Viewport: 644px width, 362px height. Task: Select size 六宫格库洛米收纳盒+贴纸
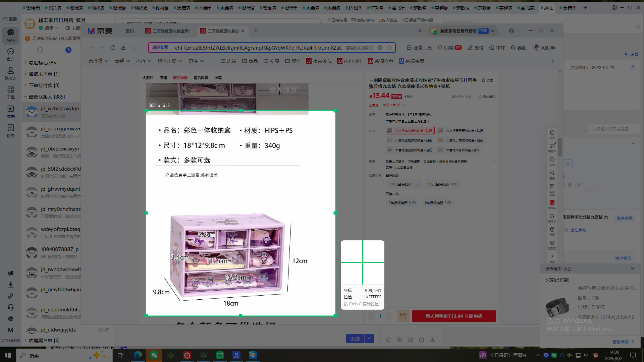click(410, 131)
